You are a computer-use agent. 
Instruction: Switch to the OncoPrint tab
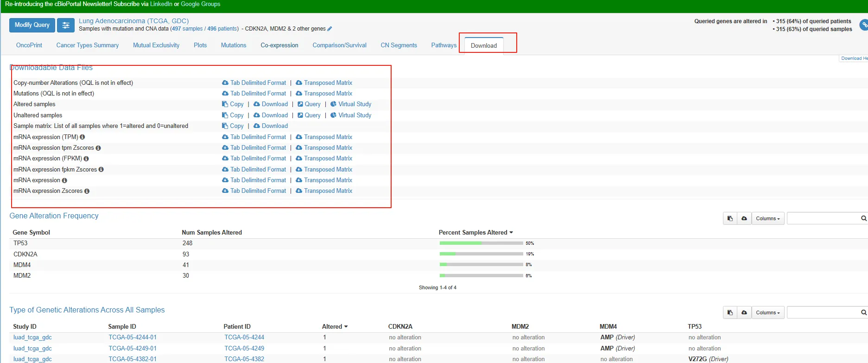click(29, 45)
